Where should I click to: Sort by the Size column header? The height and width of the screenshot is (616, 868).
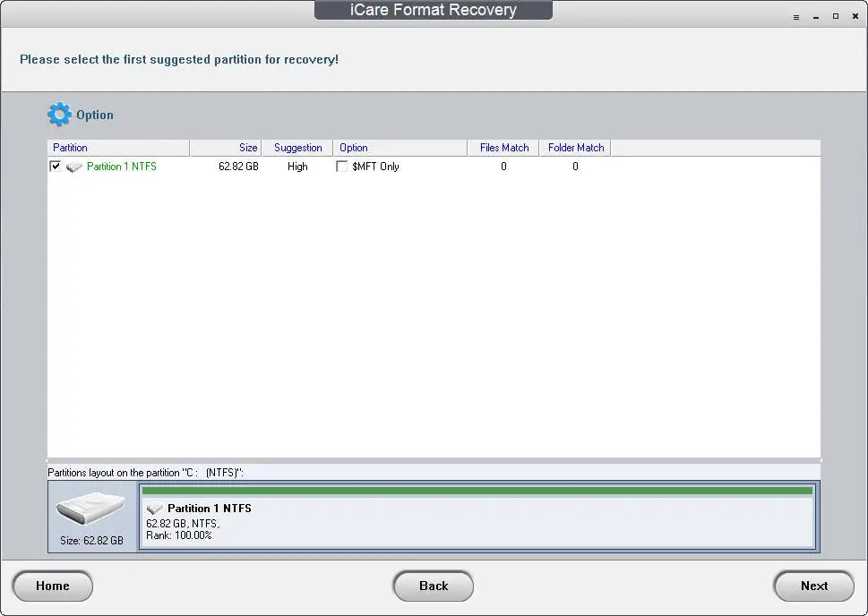[x=226, y=148]
